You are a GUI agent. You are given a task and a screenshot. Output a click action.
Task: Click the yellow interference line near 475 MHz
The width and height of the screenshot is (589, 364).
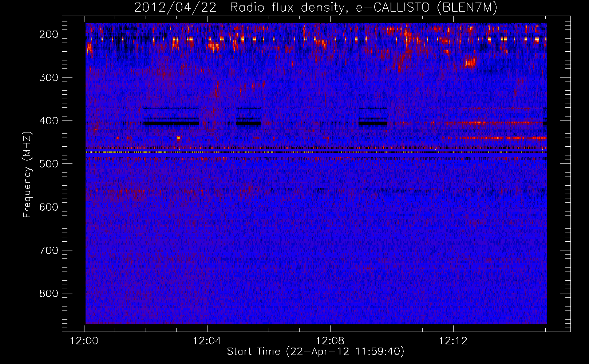316,153
